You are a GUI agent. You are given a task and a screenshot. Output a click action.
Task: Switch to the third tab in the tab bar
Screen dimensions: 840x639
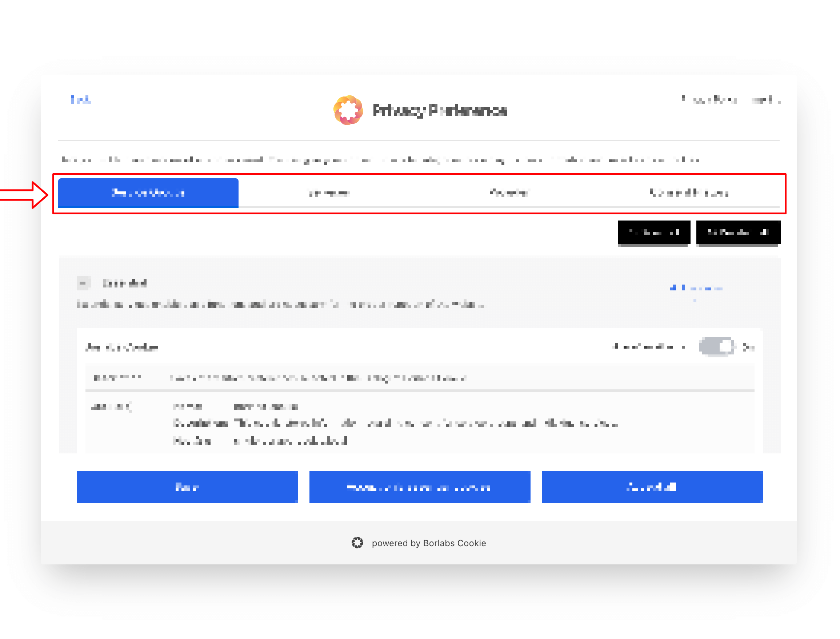click(509, 193)
